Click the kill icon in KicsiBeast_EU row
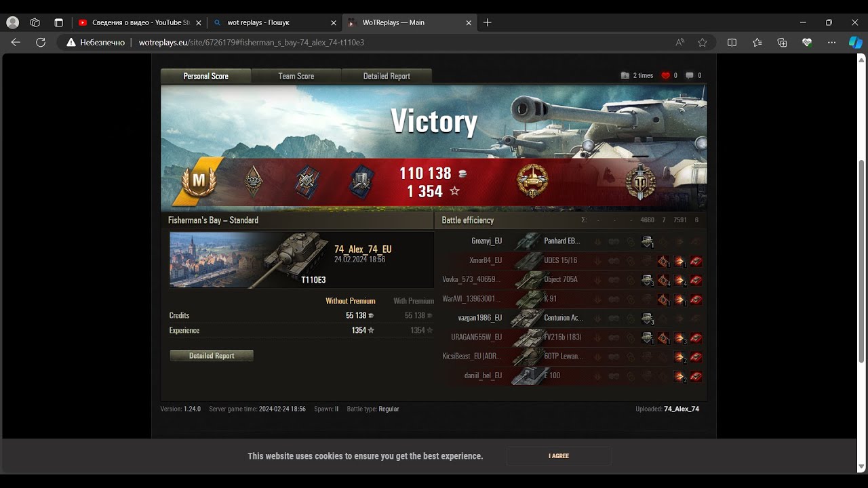The width and height of the screenshot is (868, 488). pos(696,357)
